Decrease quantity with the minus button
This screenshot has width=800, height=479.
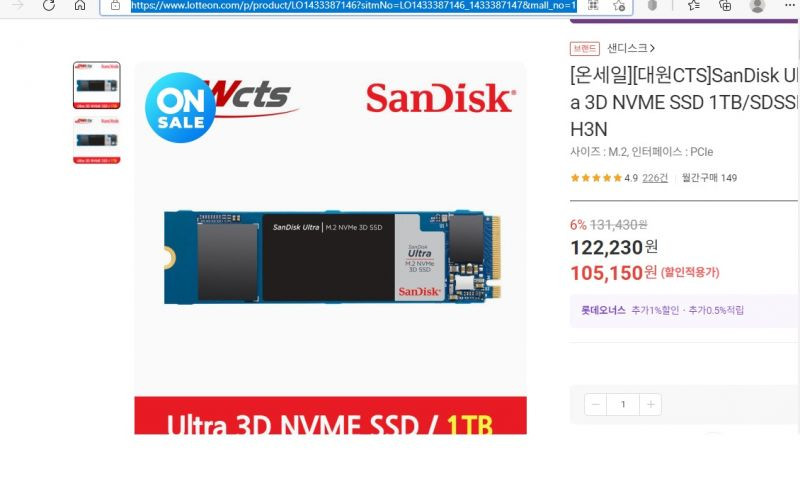pyautogui.click(x=595, y=405)
